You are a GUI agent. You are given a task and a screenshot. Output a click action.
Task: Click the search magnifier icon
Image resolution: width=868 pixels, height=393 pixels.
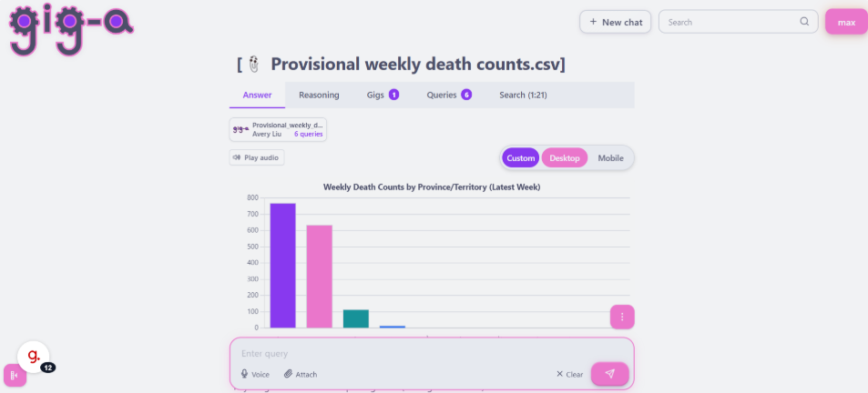coord(804,22)
